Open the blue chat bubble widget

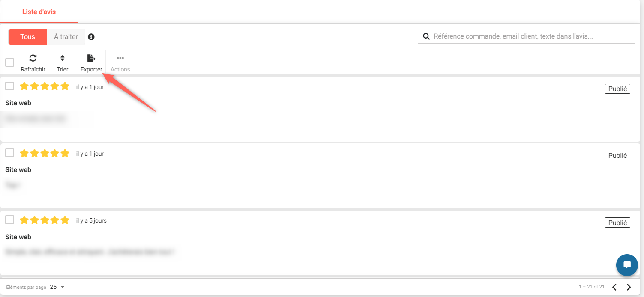[x=627, y=265]
